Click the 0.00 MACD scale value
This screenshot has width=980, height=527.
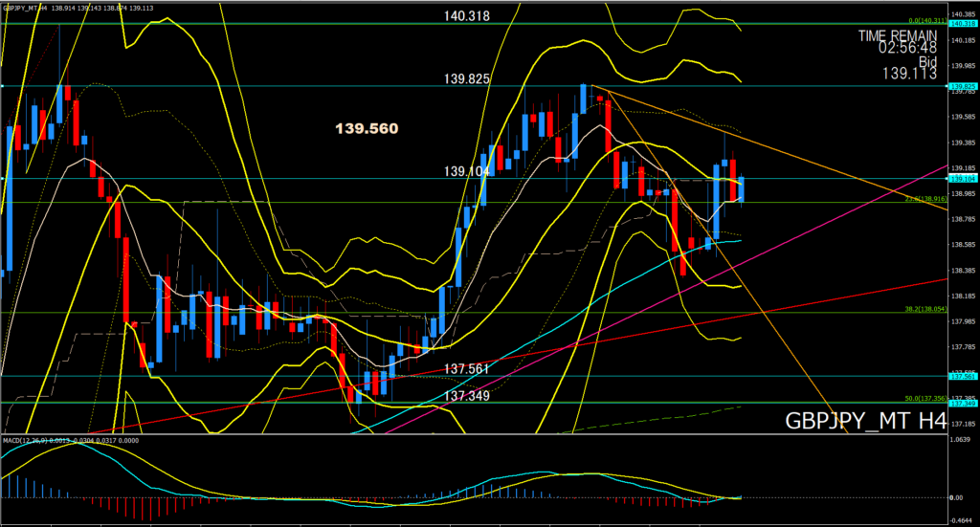pyautogui.click(x=957, y=497)
